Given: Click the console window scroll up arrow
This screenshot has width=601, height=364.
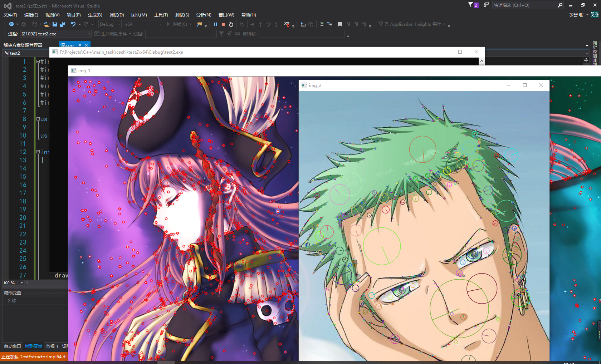Looking at the screenshot, I should coord(482,61).
